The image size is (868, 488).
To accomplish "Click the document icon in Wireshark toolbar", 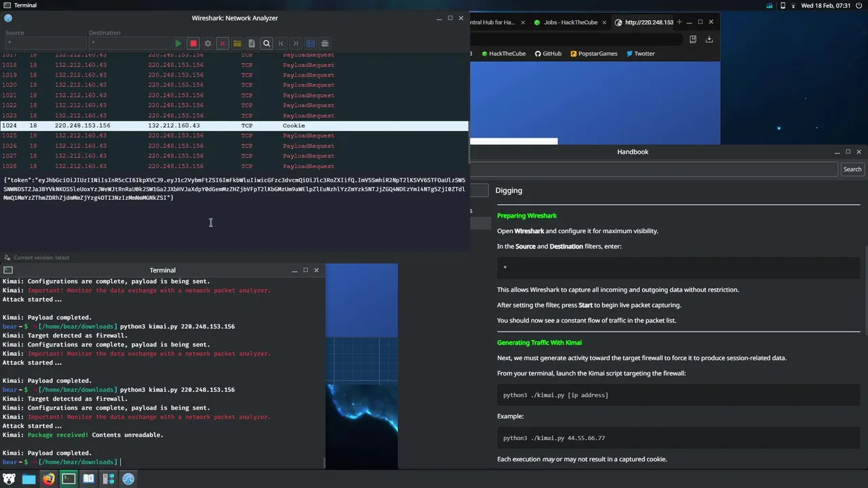I will tap(252, 43).
